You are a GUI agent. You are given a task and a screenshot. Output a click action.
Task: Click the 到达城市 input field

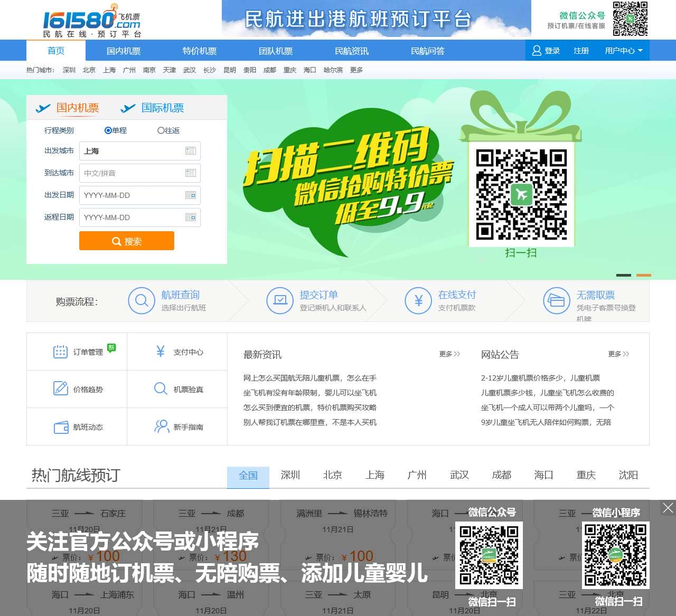(140, 173)
